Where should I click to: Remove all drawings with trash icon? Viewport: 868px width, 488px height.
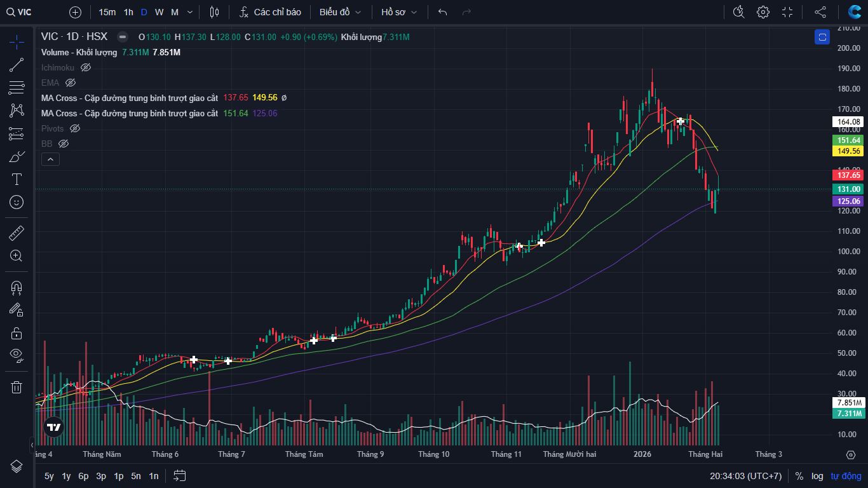pyautogui.click(x=17, y=387)
